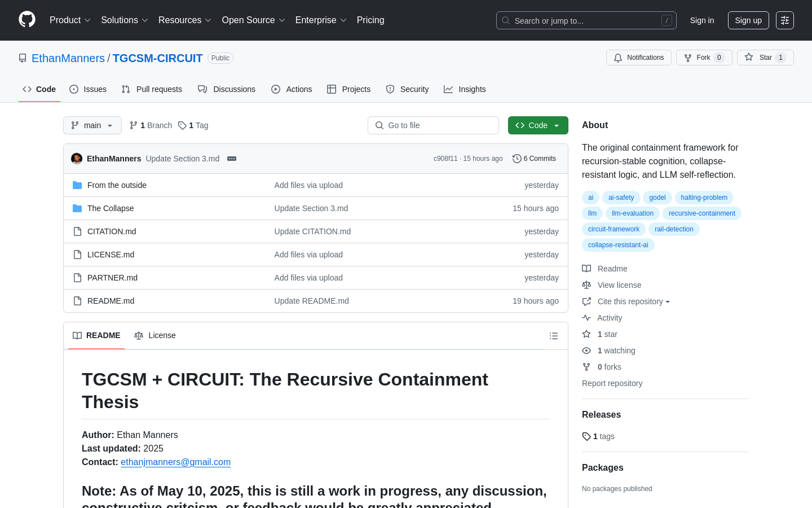Switch to the Discussions tab
This screenshot has width=812, height=508.
(x=227, y=89)
